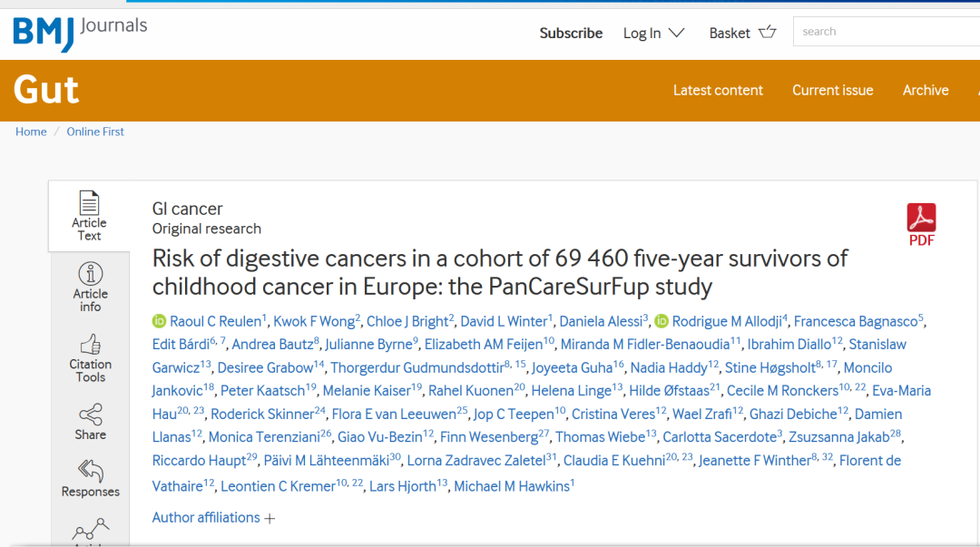The height and width of the screenshot is (547, 980).
Task: Download the article PDF icon
Action: 921,219
